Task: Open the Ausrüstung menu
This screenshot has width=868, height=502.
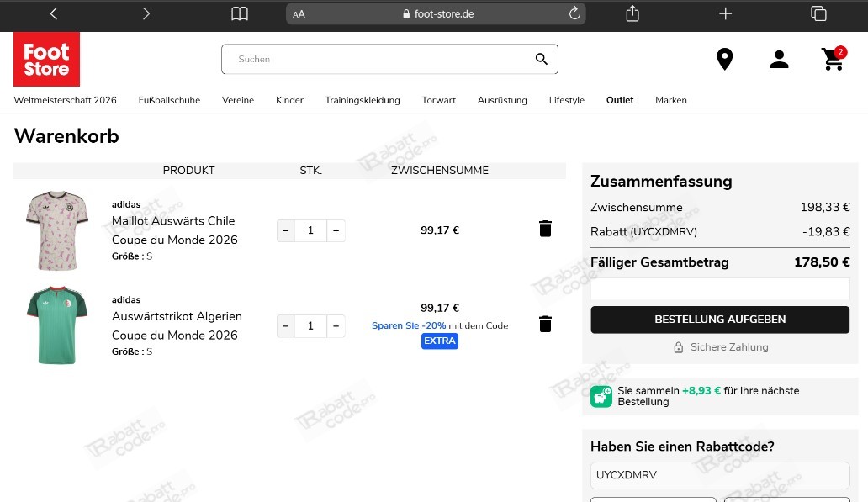Action: [x=502, y=100]
